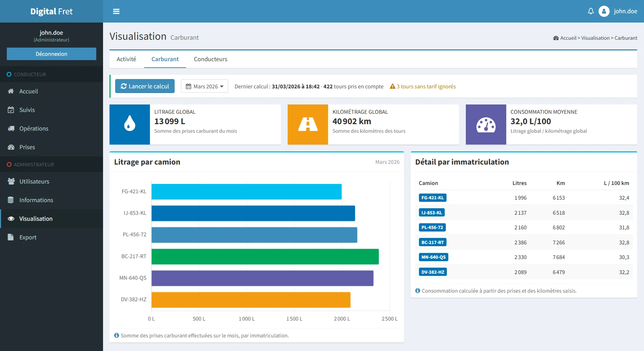This screenshot has height=351, width=644.
Task: Open Export in the sidebar menu
Action: [x=52, y=237]
